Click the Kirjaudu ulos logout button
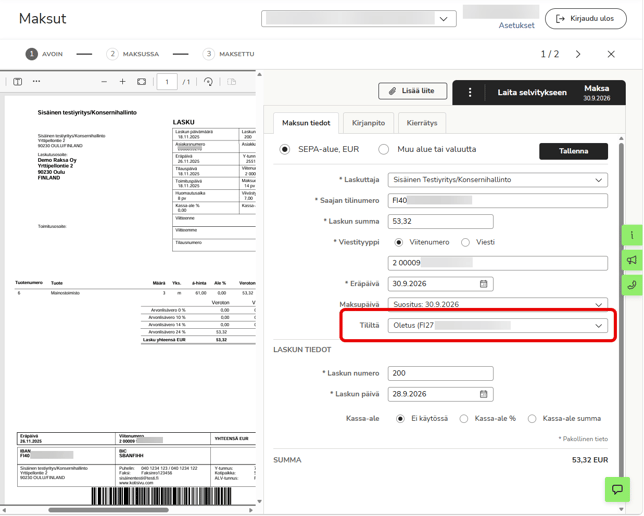 pos(586,18)
